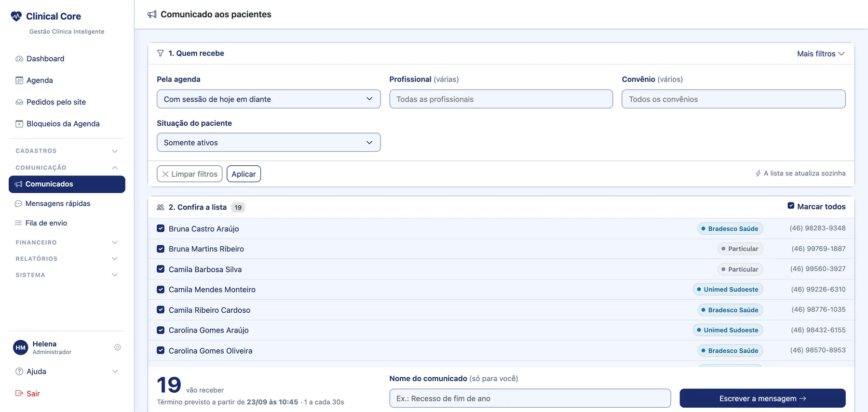This screenshot has height=412, width=868.
Task: Expand the Relatórios sidebar section
Action: coord(67,259)
